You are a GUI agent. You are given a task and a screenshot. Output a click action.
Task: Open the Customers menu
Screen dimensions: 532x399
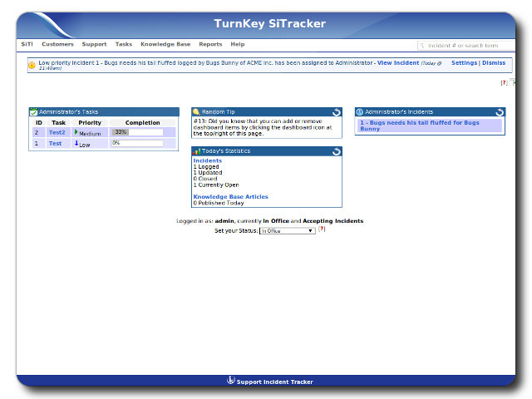point(57,44)
